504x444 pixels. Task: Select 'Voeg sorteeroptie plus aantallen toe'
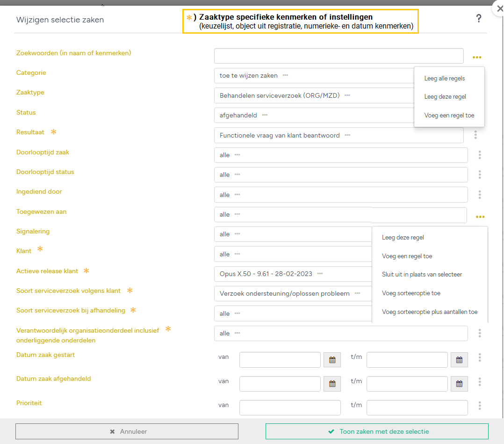click(429, 312)
